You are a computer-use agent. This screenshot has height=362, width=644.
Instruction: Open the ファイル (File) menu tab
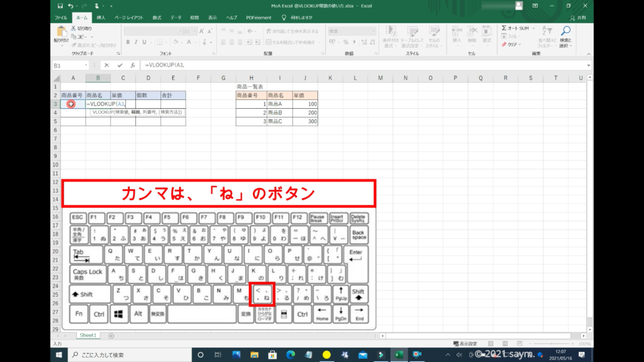click(x=61, y=18)
